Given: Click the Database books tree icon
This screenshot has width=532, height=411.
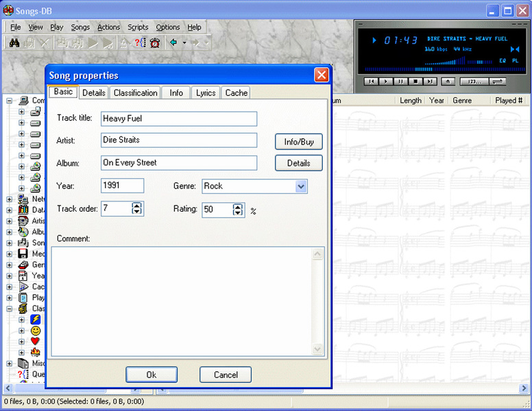Looking at the screenshot, I should tap(23, 210).
